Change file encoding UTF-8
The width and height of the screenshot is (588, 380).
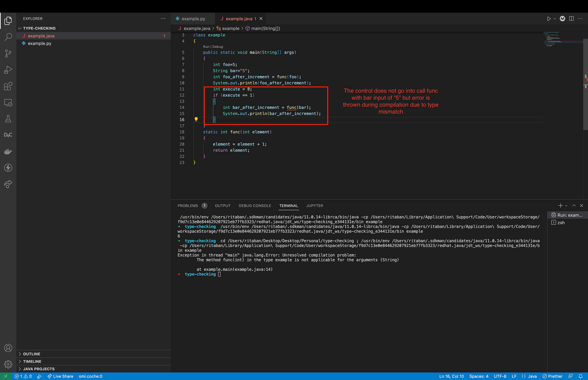click(500, 376)
